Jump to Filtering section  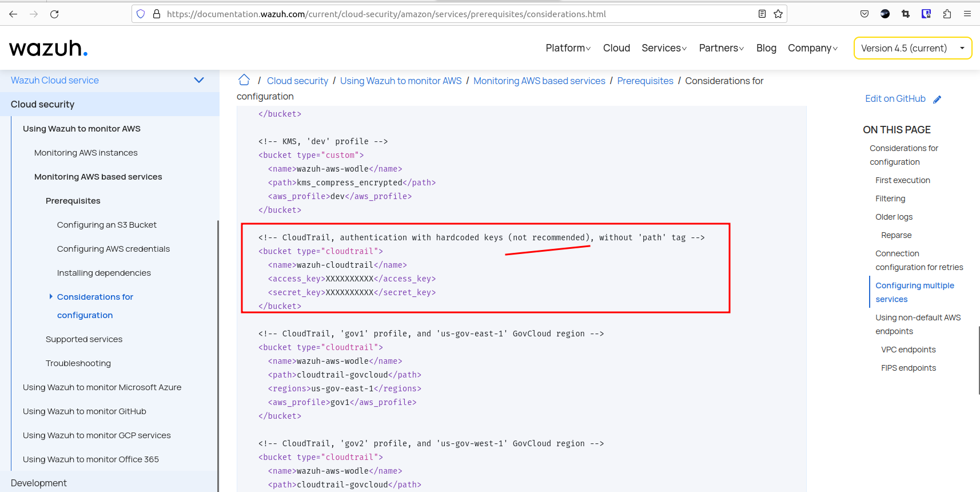click(890, 199)
